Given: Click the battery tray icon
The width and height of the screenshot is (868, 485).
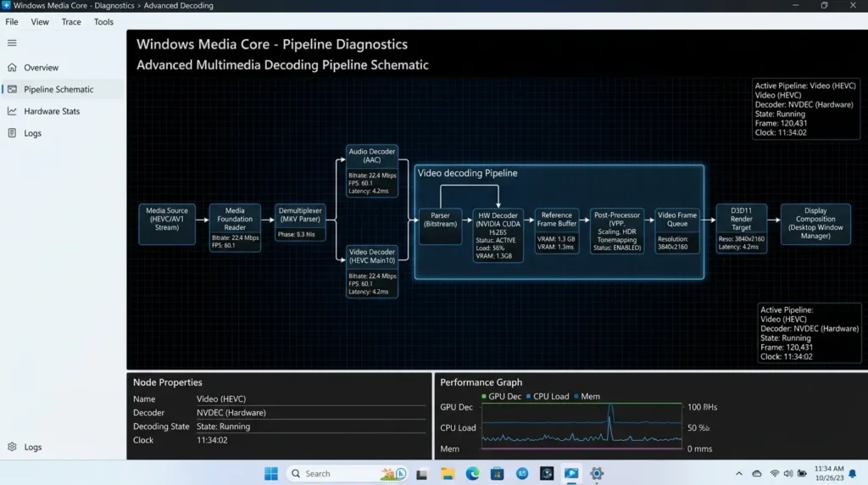Looking at the screenshot, I should (x=802, y=473).
